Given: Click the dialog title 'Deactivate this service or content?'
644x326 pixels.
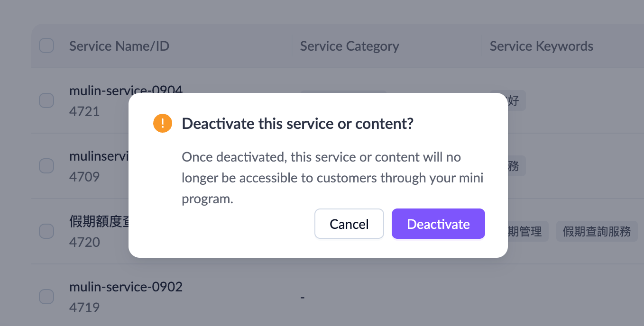Looking at the screenshot, I should click(x=298, y=124).
